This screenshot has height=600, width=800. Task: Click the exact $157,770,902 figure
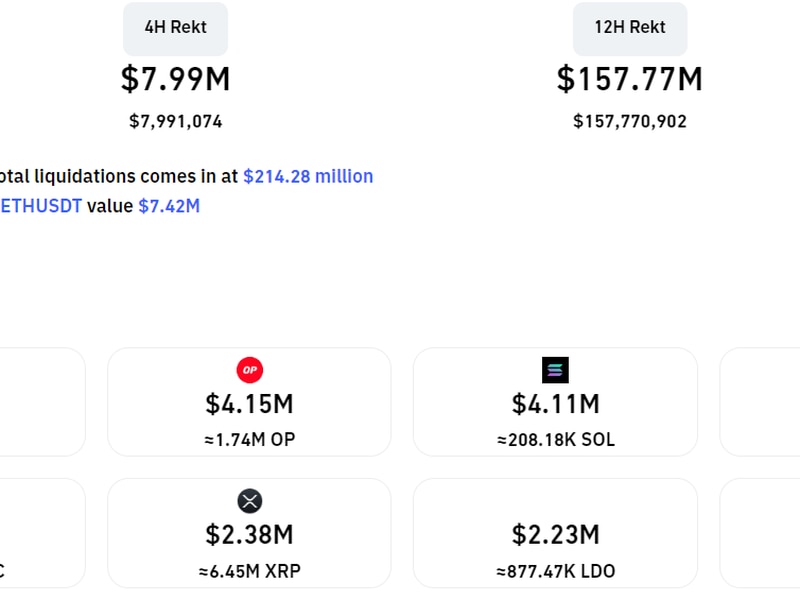coord(630,121)
